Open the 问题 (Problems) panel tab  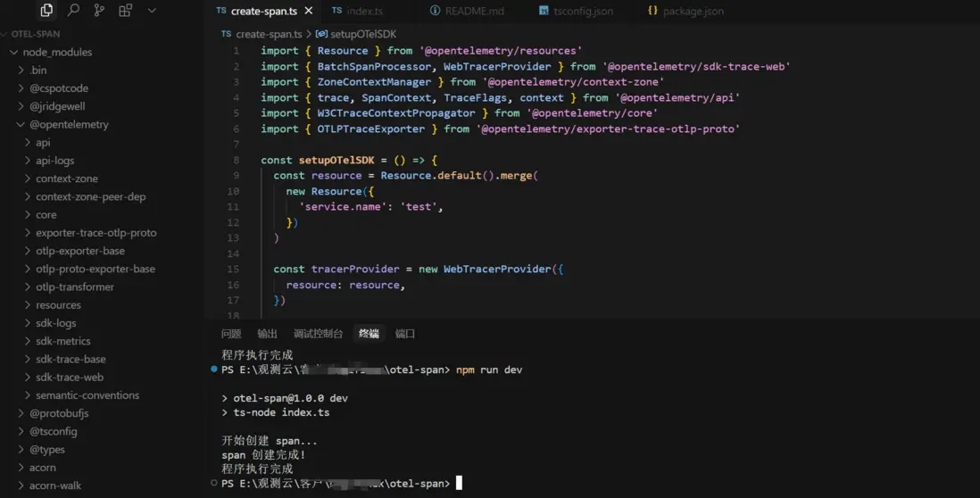pos(230,334)
